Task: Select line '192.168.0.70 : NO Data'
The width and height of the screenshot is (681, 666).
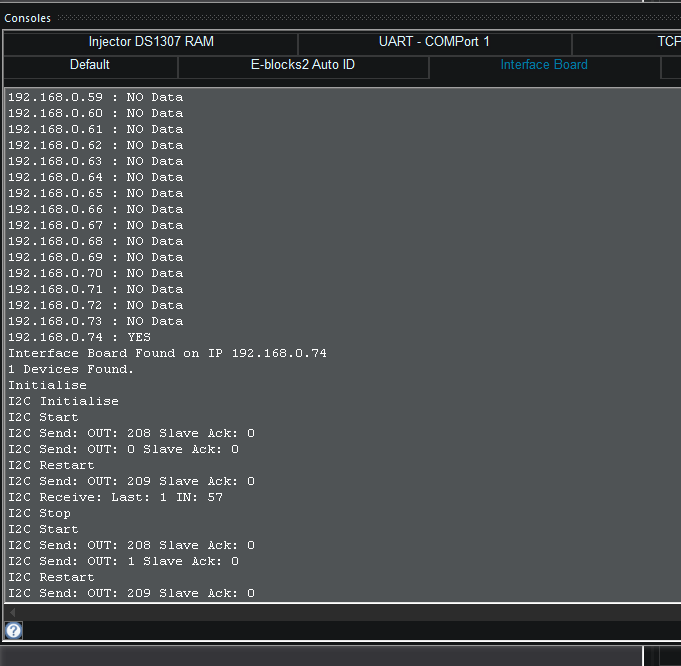Action: (96, 273)
